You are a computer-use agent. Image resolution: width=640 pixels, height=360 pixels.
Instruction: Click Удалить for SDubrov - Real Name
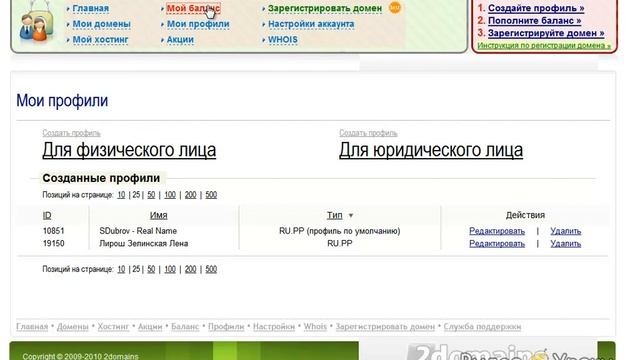tap(566, 231)
